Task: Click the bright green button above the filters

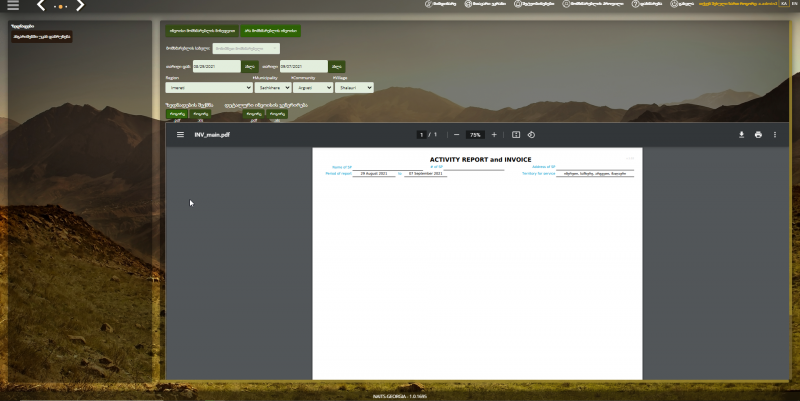Action: tap(270, 31)
